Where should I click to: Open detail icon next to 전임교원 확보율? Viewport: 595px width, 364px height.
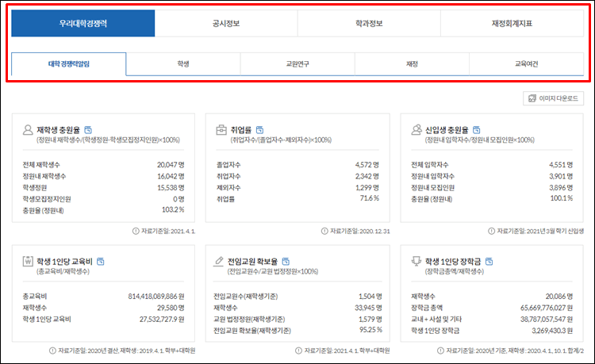286,261
